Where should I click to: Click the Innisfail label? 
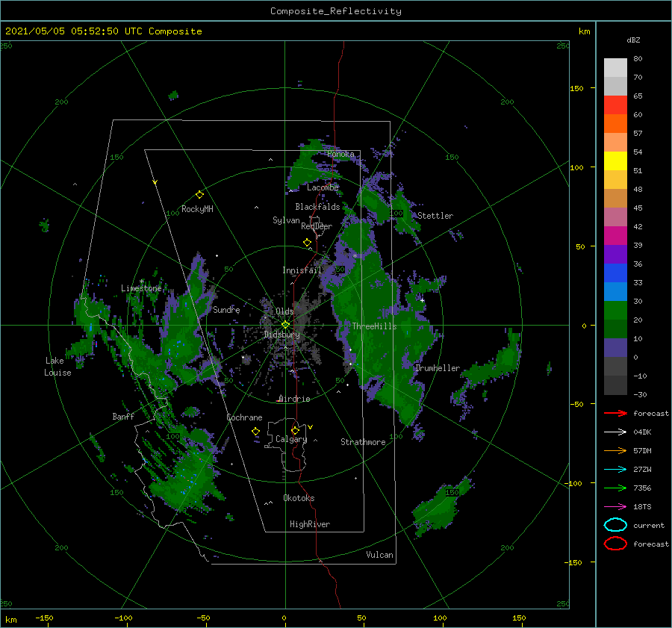pyautogui.click(x=302, y=270)
